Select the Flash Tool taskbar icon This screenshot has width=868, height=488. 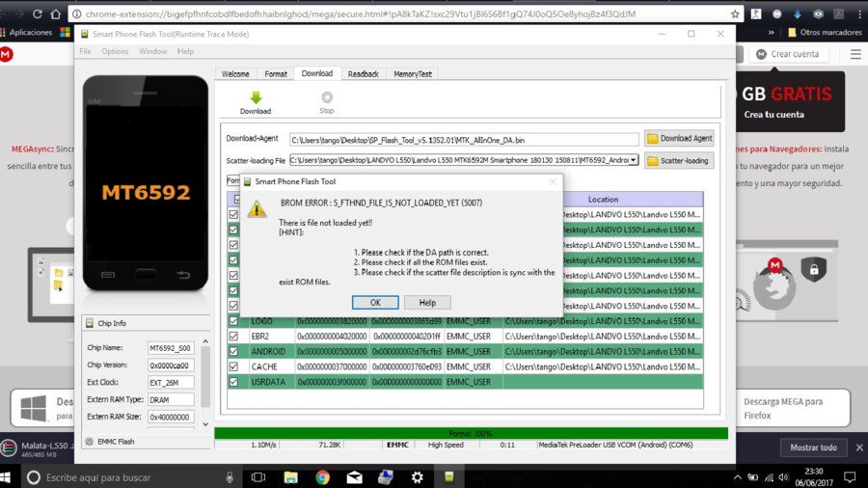click(448, 477)
